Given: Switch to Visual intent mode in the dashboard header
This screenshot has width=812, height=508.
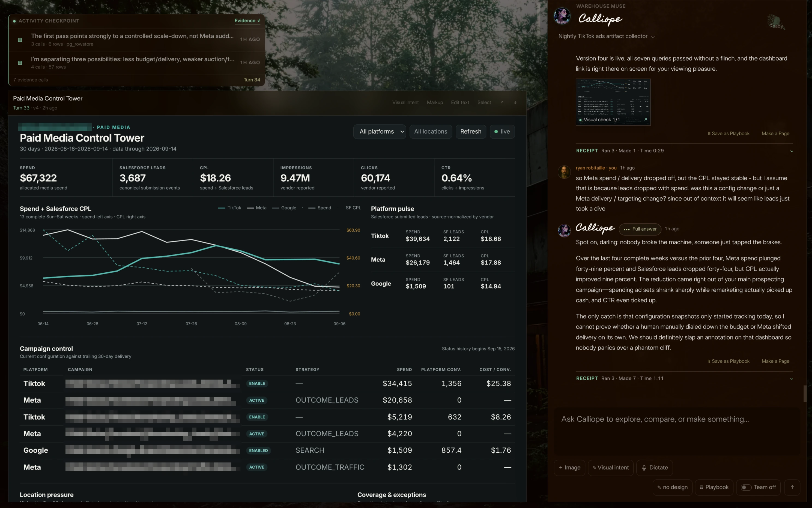Looking at the screenshot, I should [405, 103].
